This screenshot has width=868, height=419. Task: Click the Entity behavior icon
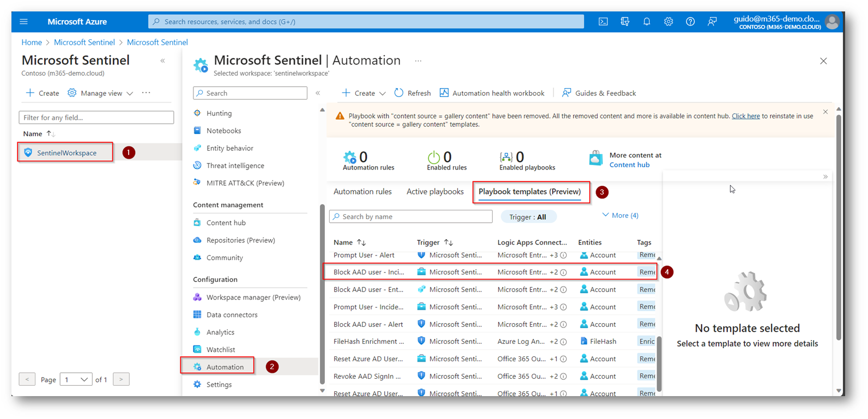click(x=197, y=148)
